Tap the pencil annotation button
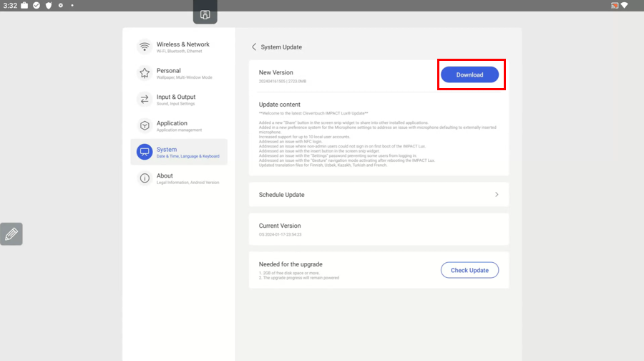The width and height of the screenshot is (644, 361). pyautogui.click(x=11, y=234)
